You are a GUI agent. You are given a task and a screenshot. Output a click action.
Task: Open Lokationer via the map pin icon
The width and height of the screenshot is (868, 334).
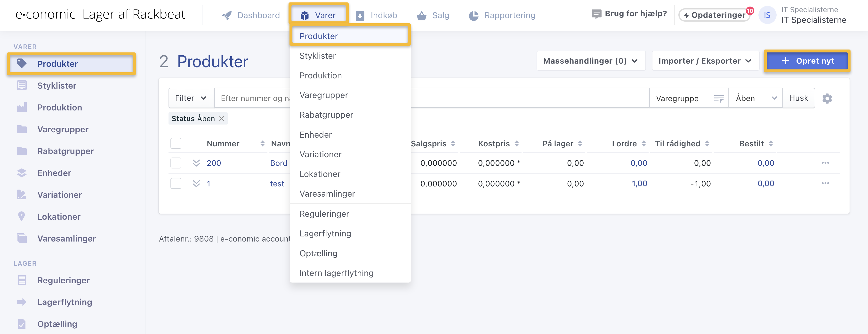pyautogui.click(x=22, y=216)
